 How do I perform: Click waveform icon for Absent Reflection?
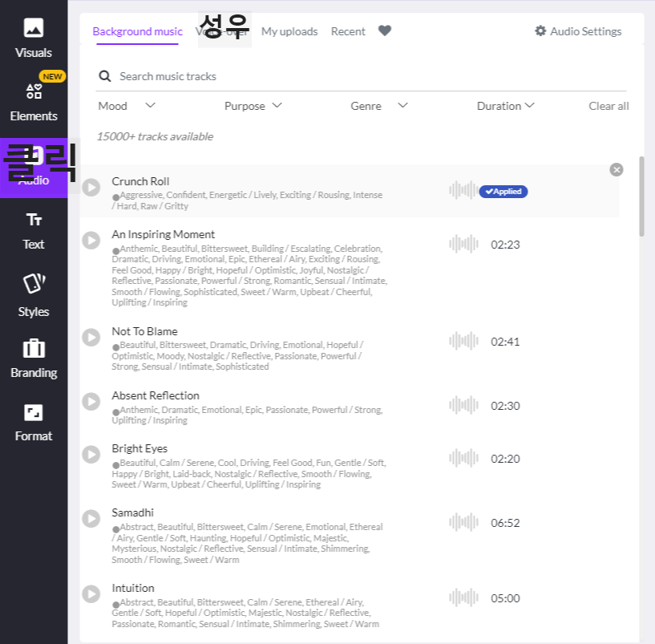pos(463,405)
